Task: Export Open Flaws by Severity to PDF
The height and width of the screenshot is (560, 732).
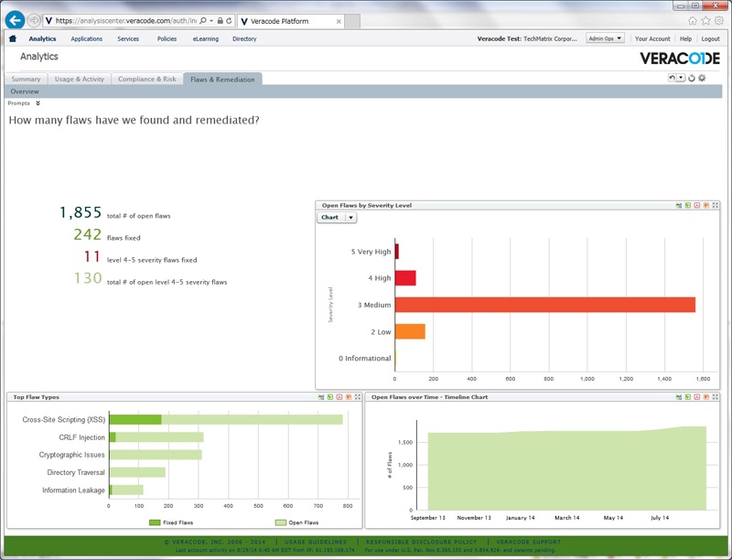Action: coord(697,205)
